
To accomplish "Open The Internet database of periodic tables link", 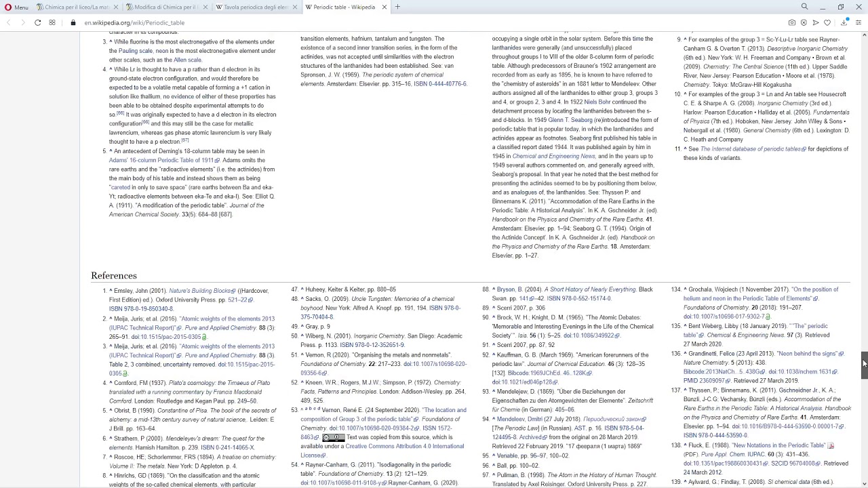I will point(753,148).
